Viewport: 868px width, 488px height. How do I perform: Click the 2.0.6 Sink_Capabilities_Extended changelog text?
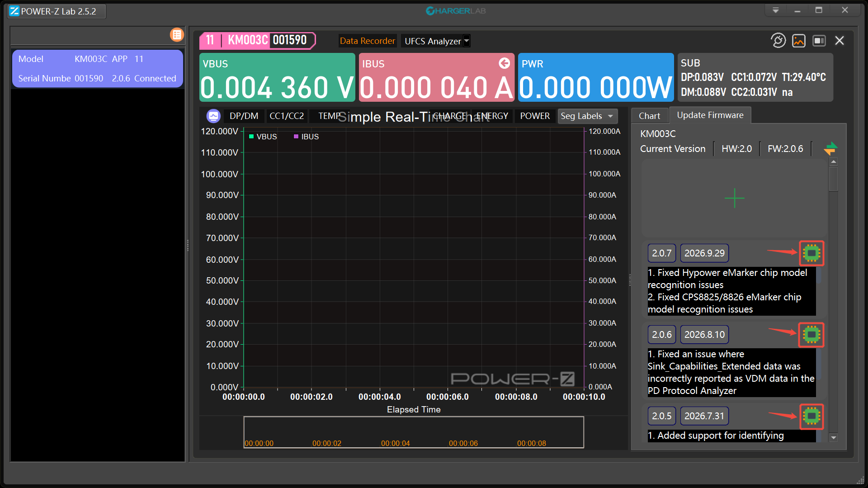pyautogui.click(x=731, y=372)
